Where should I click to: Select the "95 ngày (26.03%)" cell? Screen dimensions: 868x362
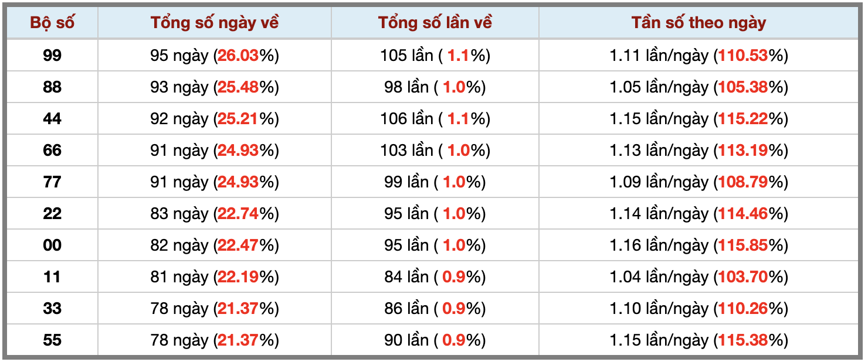coord(214,56)
